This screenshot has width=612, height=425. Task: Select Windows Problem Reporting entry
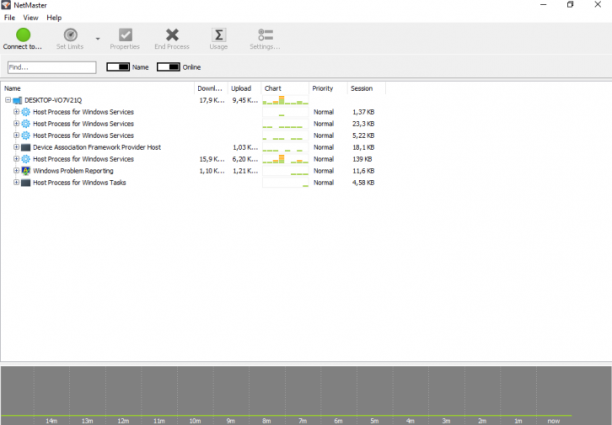(73, 171)
